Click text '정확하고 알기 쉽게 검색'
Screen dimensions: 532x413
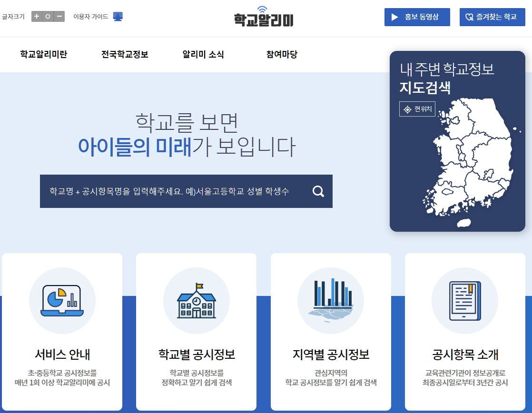(197, 383)
